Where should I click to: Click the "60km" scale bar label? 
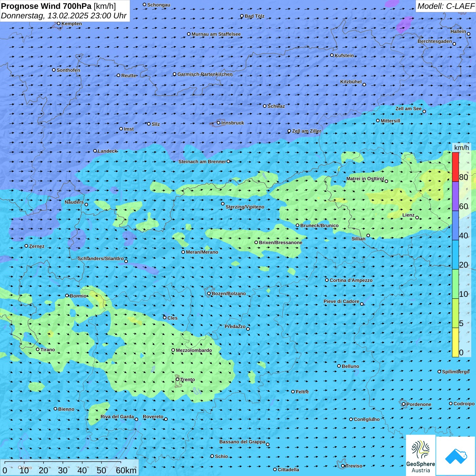click(126, 470)
